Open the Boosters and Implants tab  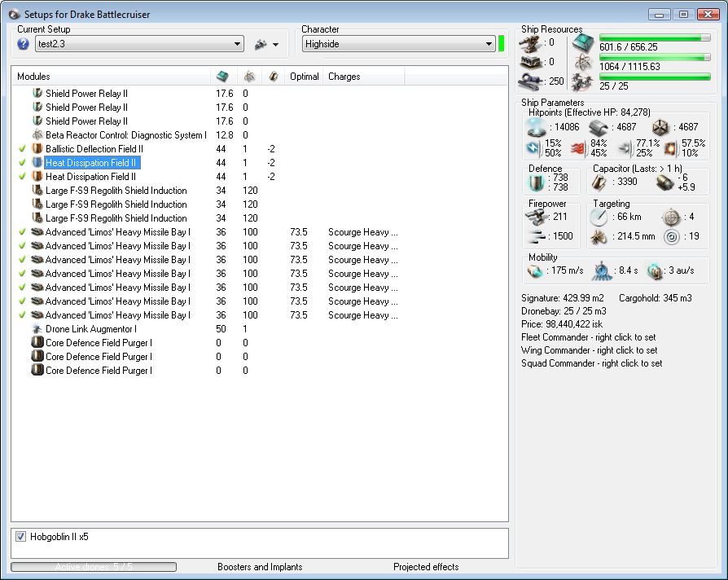[x=260, y=567]
